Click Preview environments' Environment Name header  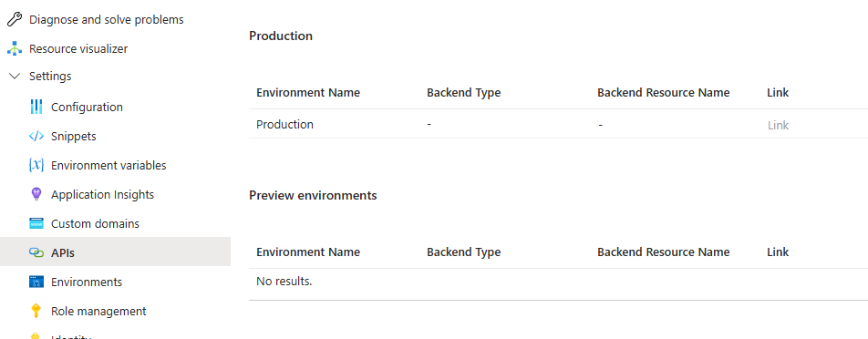[308, 252]
